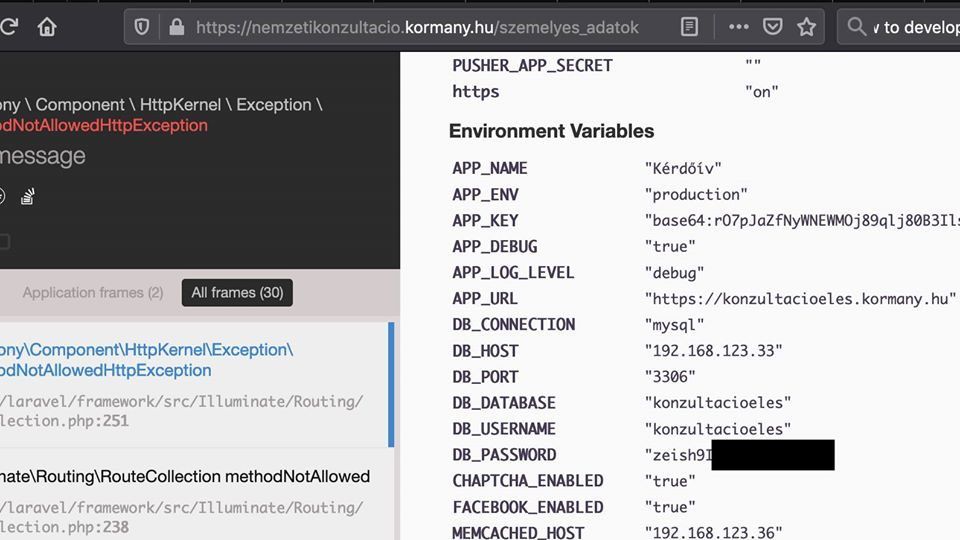Focus the URL address field
Screen dimensions: 960x540
tap(417, 27)
